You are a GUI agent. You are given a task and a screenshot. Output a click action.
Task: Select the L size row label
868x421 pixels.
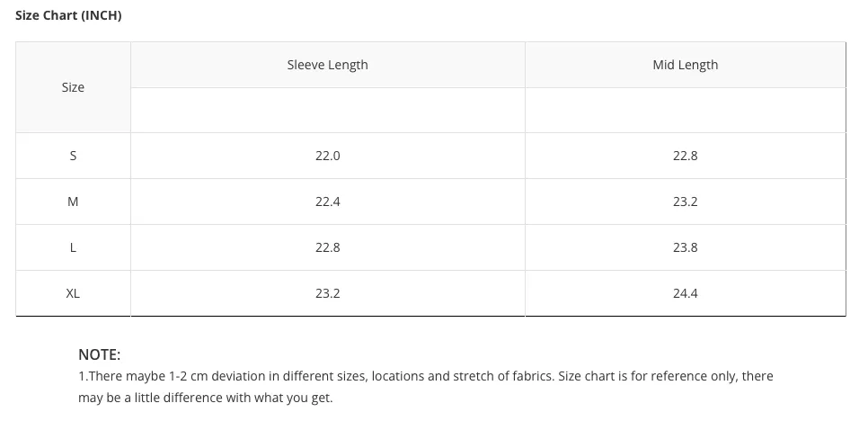73,247
